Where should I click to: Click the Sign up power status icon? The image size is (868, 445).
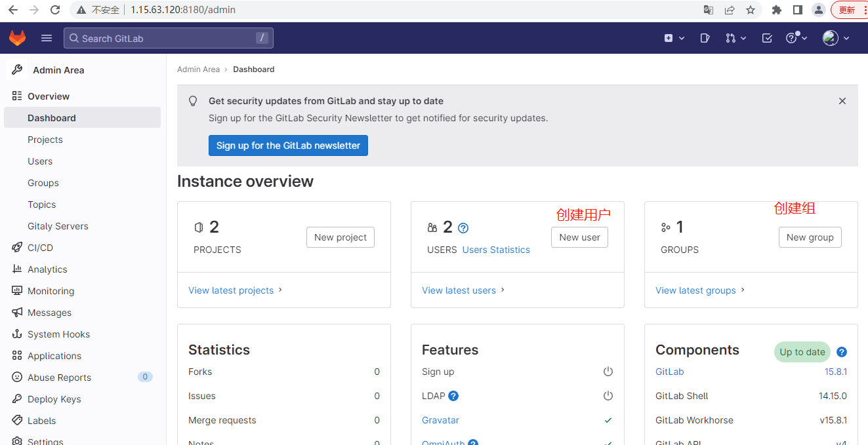608,372
